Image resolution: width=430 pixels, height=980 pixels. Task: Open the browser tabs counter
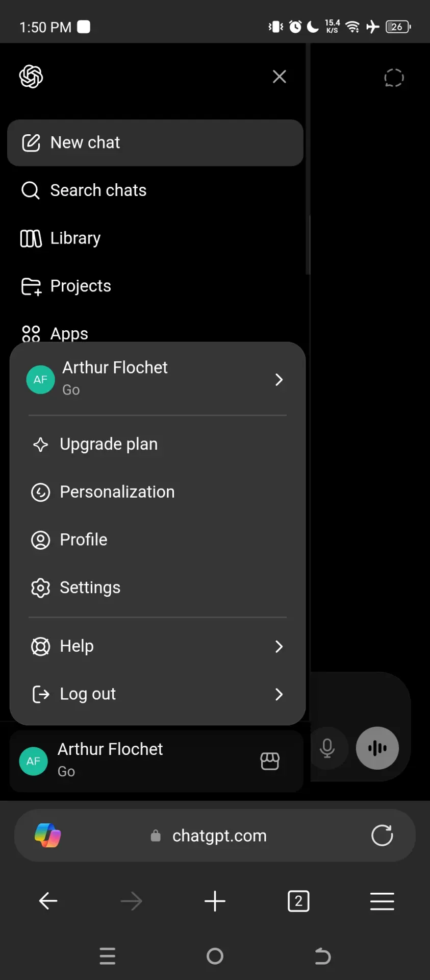coord(298,901)
